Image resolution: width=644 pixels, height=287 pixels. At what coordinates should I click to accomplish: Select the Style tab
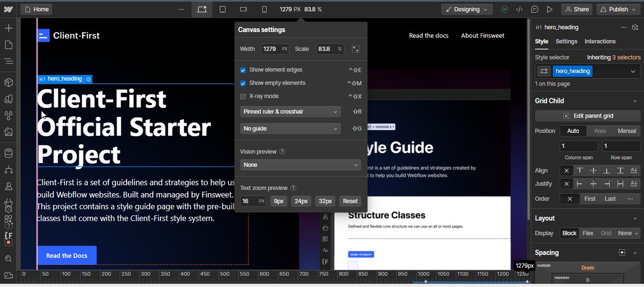point(541,41)
